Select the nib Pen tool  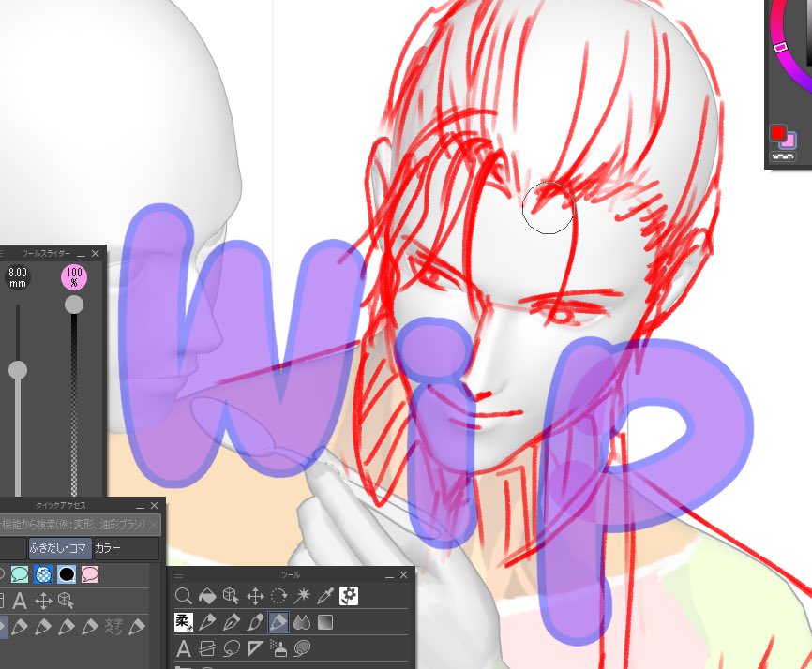[231, 622]
